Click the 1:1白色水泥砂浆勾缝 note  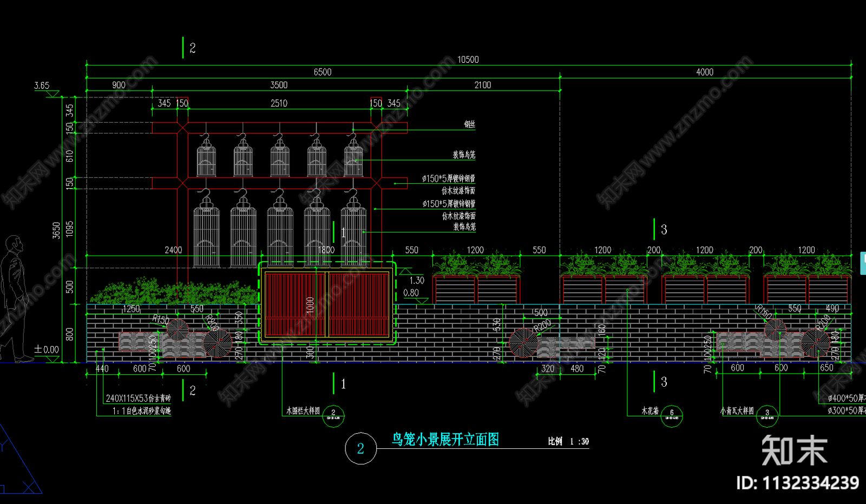click(142, 411)
